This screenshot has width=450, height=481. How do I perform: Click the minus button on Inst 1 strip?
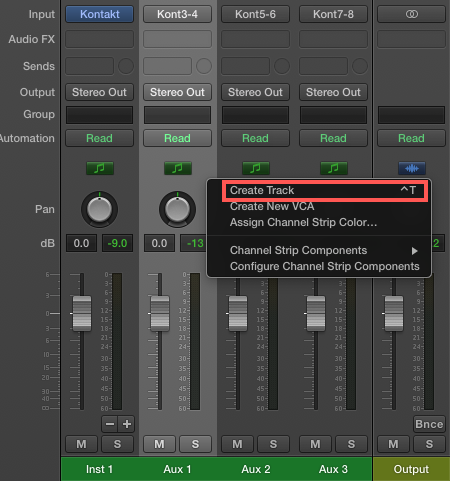[110, 424]
